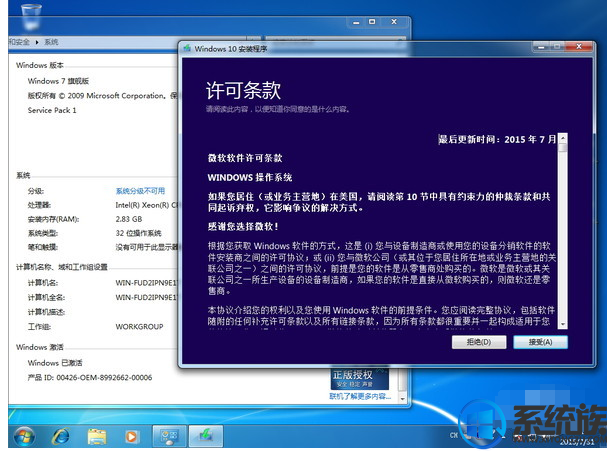Open Windows Media Player from the taskbar
The height and width of the screenshot is (452, 607).
(x=131, y=437)
